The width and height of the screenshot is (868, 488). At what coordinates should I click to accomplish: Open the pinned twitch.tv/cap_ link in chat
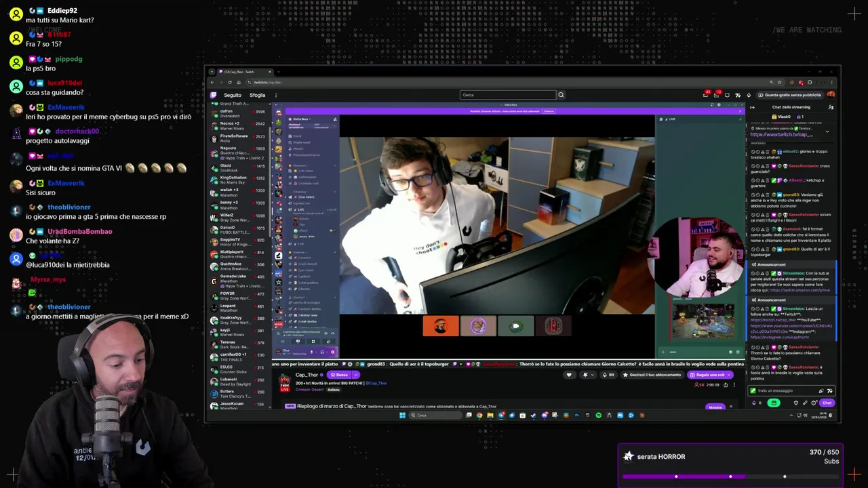pos(781,134)
